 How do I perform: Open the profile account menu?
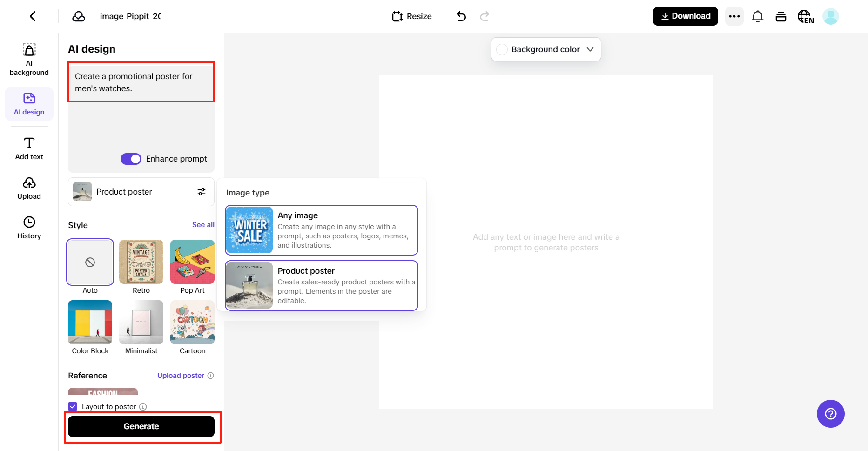point(831,16)
